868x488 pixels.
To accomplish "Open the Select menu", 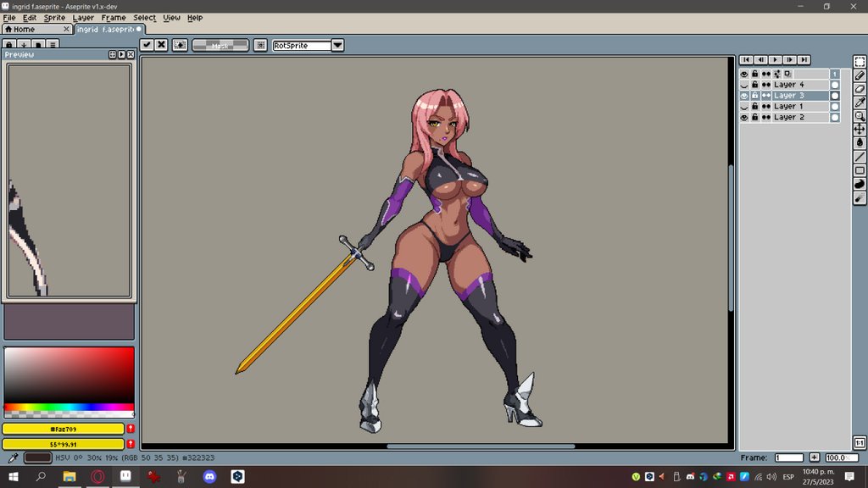I will [x=144, y=18].
